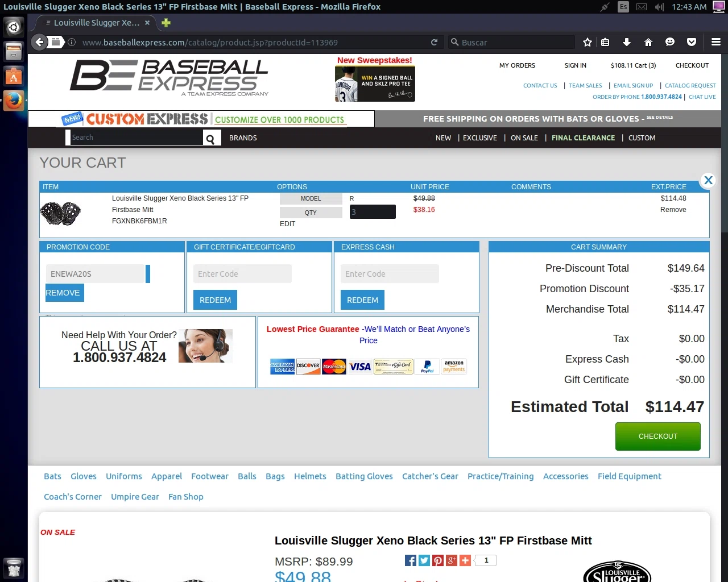Image resolution: width=728 pixels, height=582 pixels.
Task: Click the promotion code text field
Action: pos(96,274)
